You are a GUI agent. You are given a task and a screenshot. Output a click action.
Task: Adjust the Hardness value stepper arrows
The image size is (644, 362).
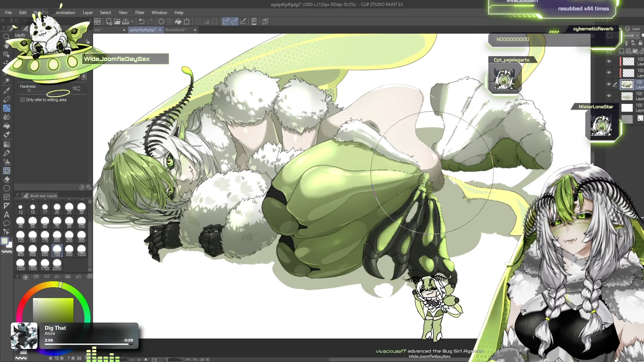point(78,88)
